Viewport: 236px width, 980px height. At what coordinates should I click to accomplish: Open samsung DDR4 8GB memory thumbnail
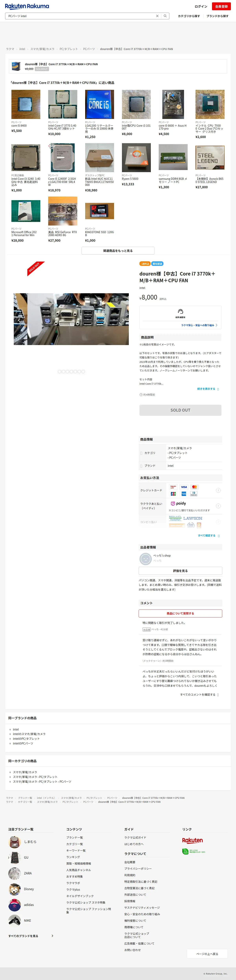click(173, 158)
